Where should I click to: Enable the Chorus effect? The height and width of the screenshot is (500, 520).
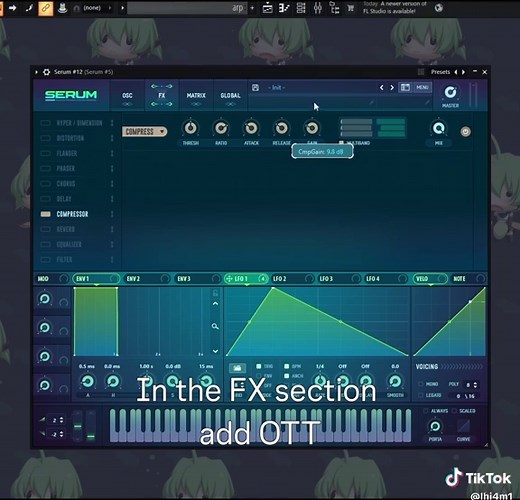click(45, 184)
